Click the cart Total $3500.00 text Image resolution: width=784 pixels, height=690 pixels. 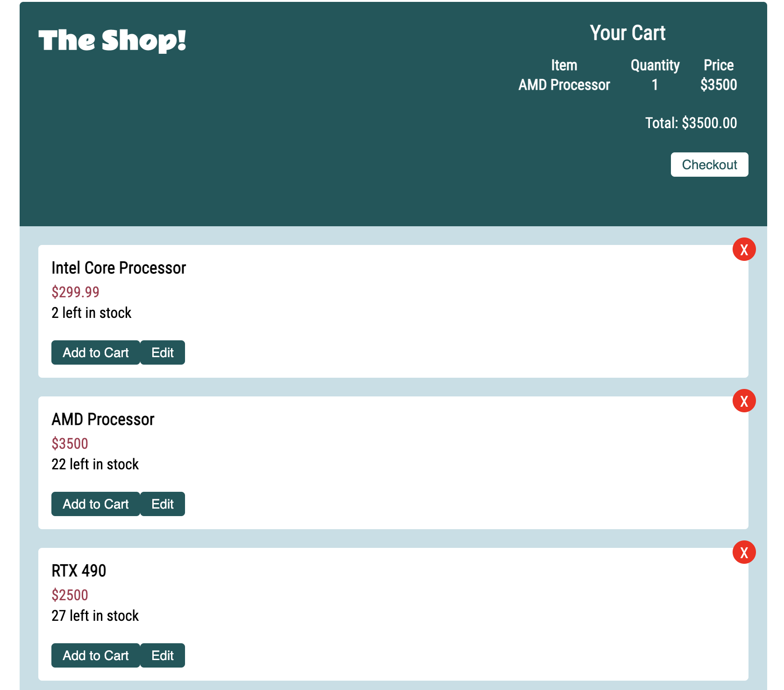[691, 123]
